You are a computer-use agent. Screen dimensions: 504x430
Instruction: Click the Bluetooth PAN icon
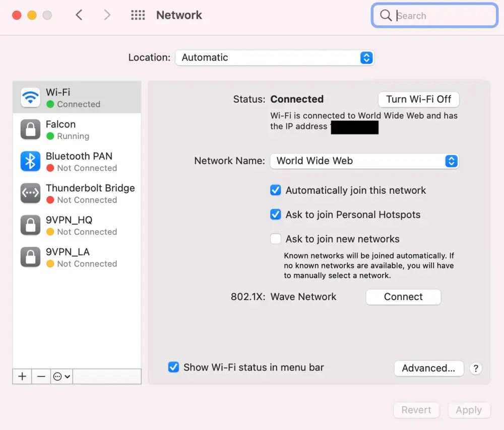[x=31, y=161]
